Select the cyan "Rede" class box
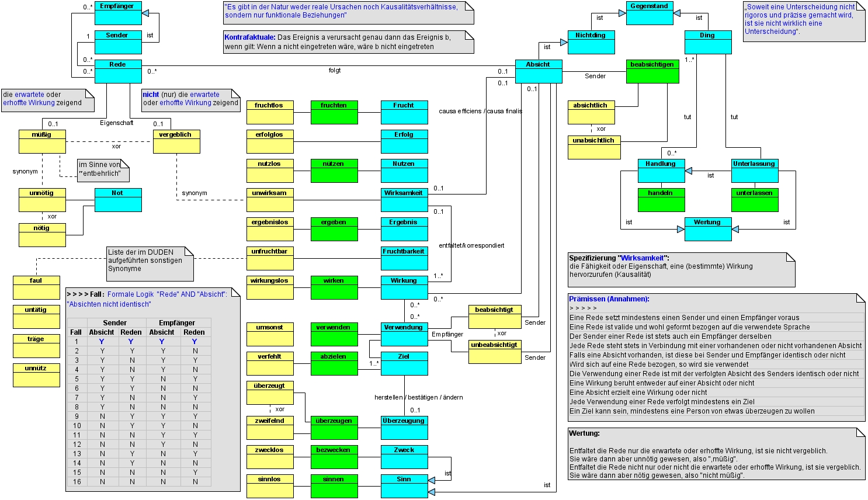The width and height of the screenshot is (868, 500). coord(118,71)
